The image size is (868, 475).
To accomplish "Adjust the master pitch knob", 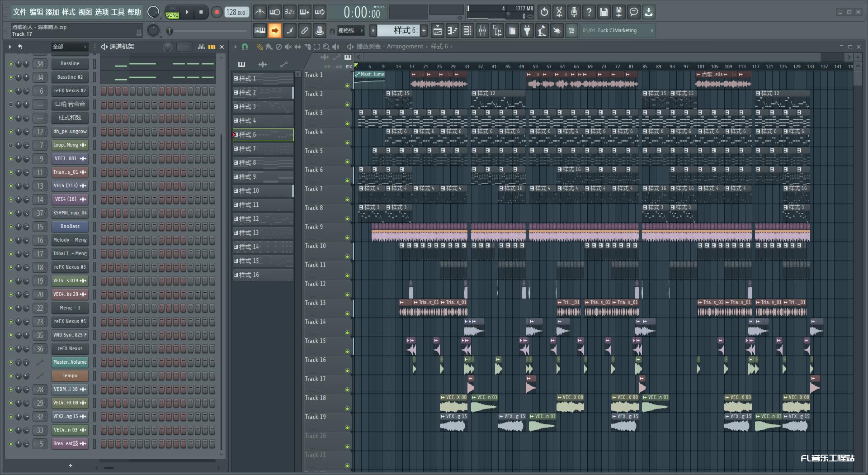I will click(154, 30).
